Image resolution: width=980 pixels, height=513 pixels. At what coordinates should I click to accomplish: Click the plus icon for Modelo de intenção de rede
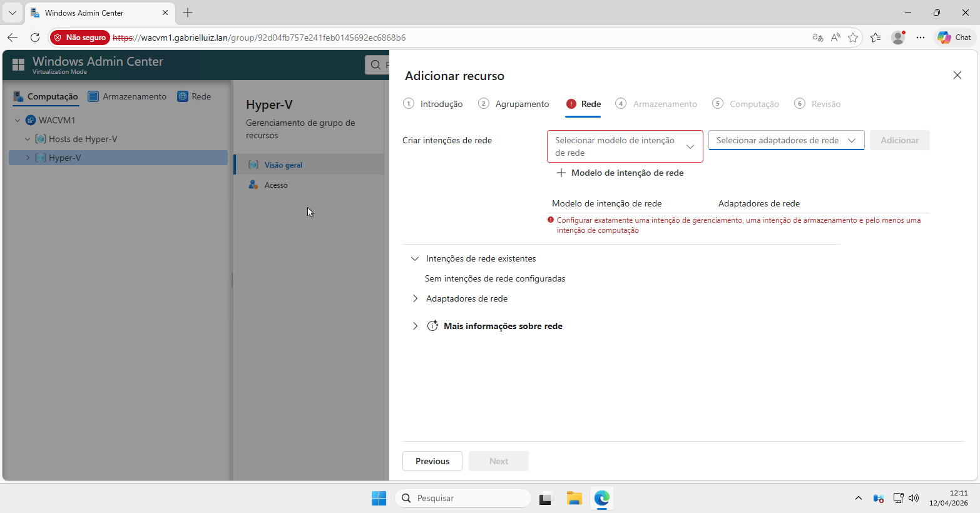click(x=561, y=173)
